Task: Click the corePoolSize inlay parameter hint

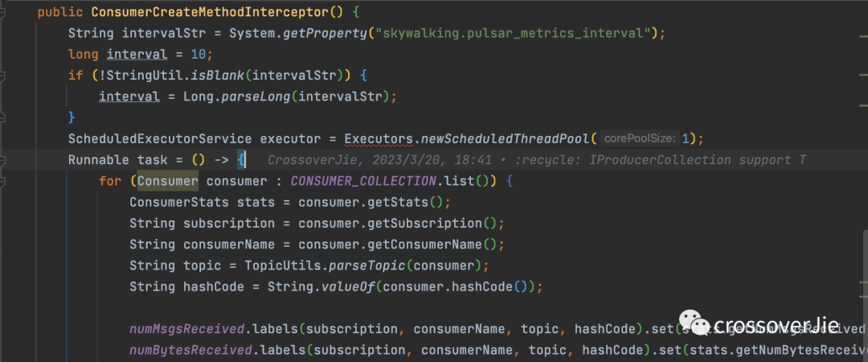Action: [x=640, y=138]
